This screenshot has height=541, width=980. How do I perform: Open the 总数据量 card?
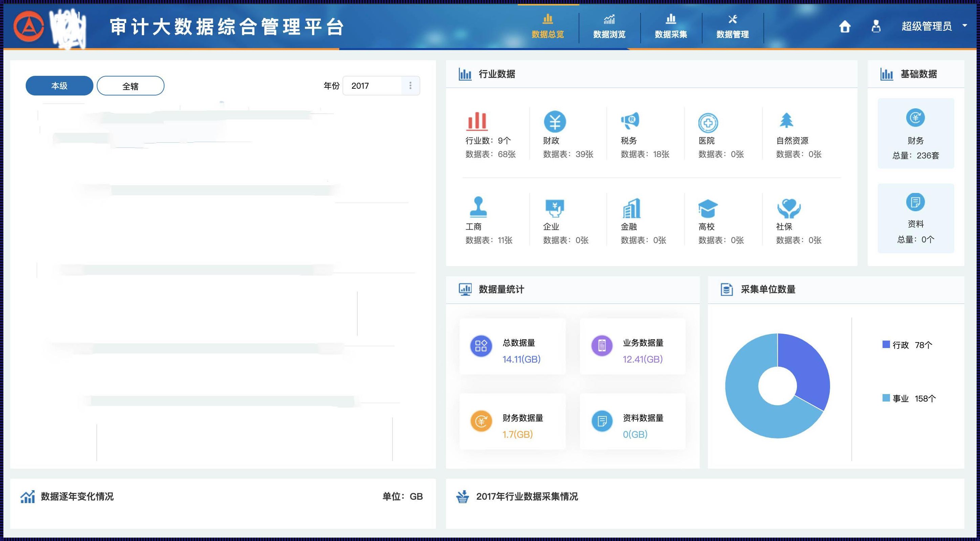click(512, 346)
